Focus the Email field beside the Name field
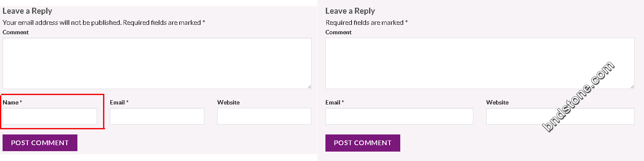Image resolution: width=644 pixels, height=161 pixels. 157,116
